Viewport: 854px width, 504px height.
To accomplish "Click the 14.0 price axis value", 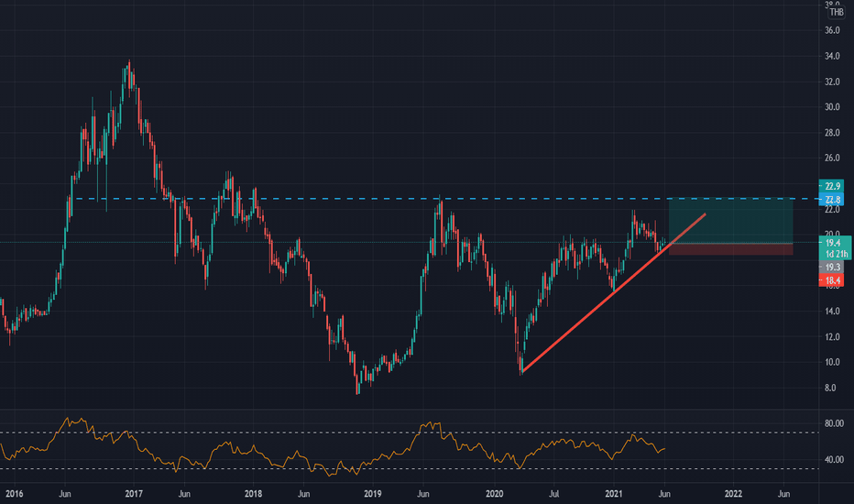I will tap(832, 312).
